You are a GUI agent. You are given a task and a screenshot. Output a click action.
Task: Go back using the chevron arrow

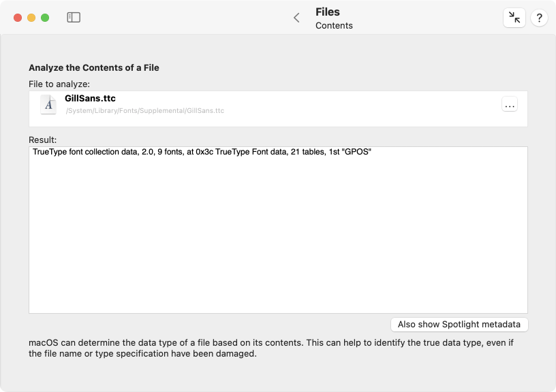(x=297, y=18)
